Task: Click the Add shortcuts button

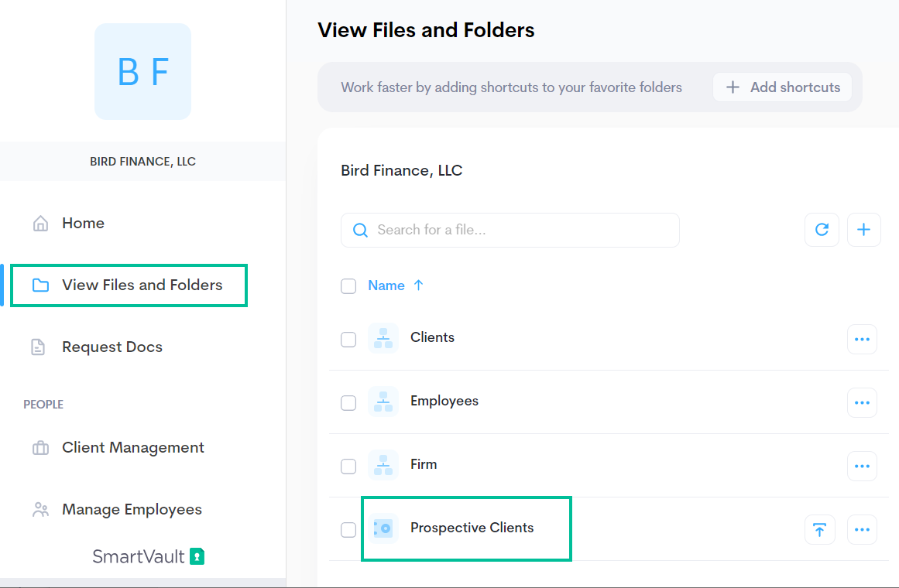Action: click(x=782, y=87)
